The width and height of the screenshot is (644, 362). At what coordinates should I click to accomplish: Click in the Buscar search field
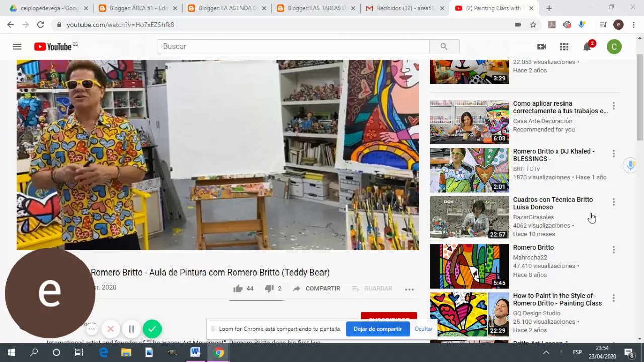click(294, 46)
